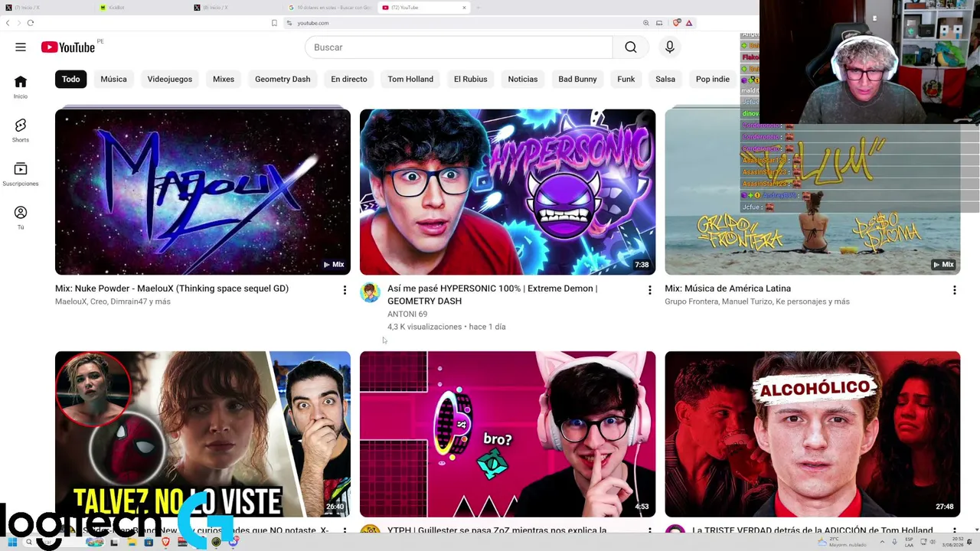Open a new browser tab
This screenshot has width=980, height=551.
(x=479, y=8)
